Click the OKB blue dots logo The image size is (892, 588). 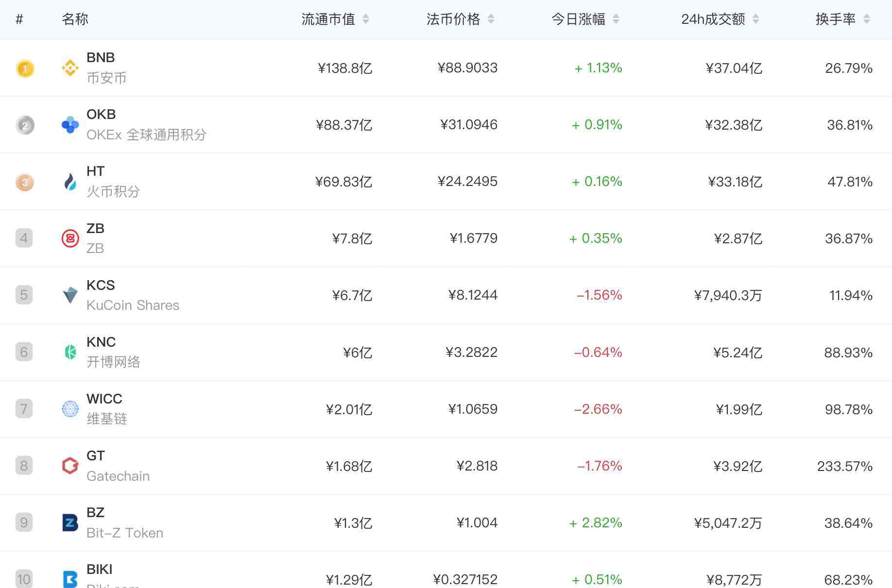(x=70, y=125)
